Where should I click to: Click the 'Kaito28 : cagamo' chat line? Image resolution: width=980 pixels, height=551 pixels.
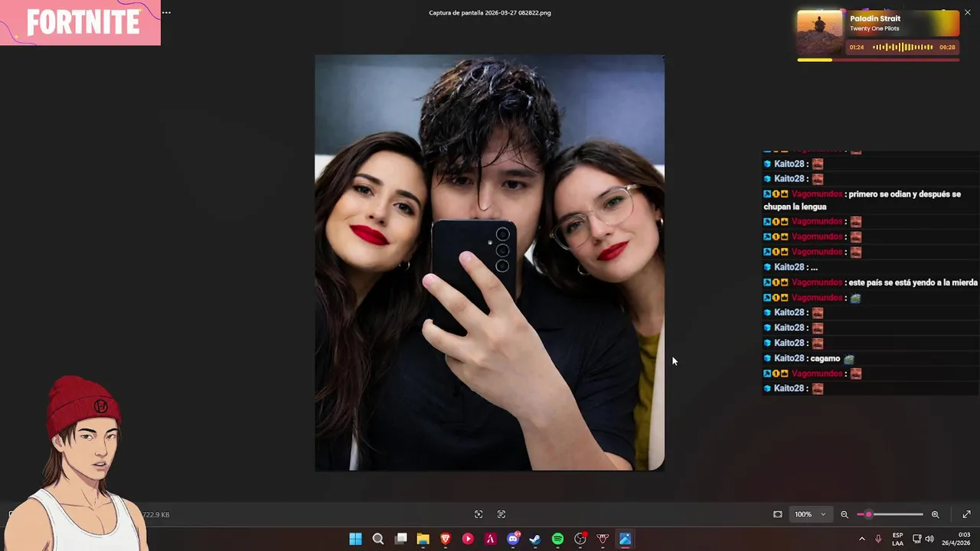pos(808,358)
